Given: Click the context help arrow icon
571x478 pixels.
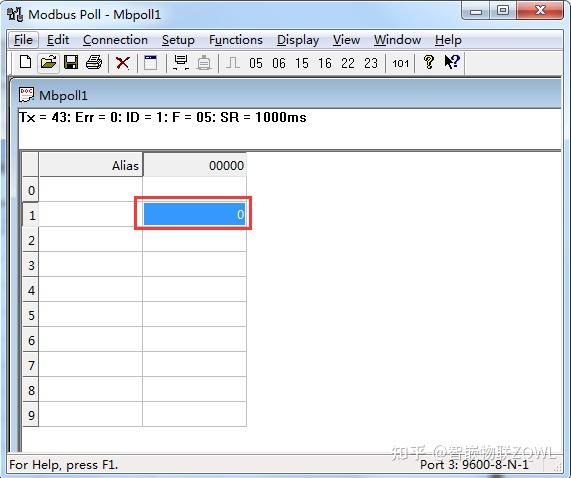Looking at the screenshot, I should point(452,63).
